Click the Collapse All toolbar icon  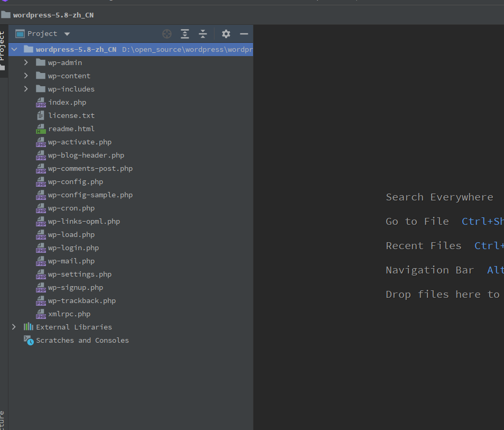point(203,34)
